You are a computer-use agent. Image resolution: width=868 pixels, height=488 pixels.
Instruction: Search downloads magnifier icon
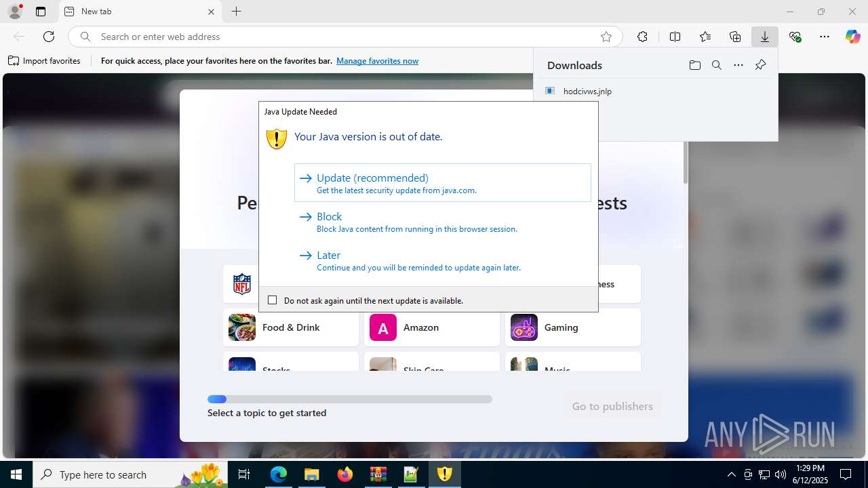click(x=716, y=65)
